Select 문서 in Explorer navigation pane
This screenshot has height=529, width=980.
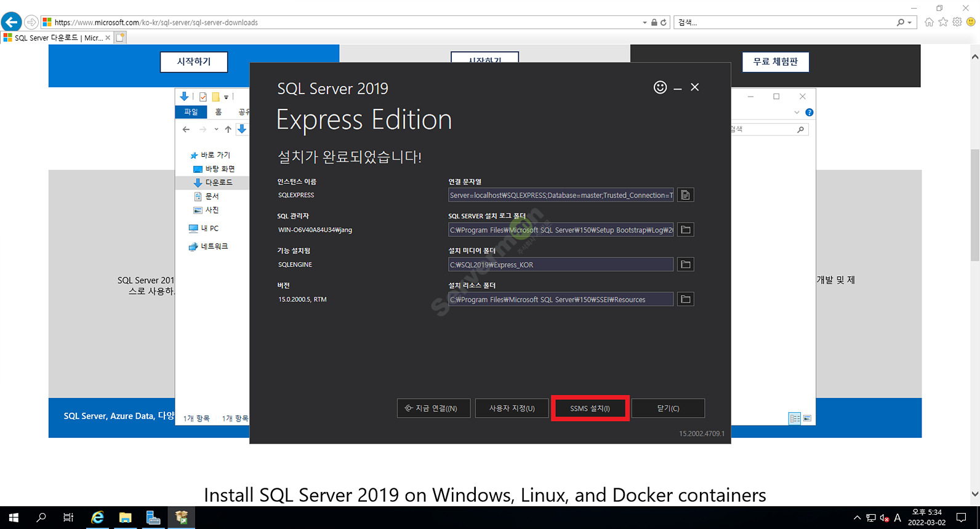click(207, 196)
